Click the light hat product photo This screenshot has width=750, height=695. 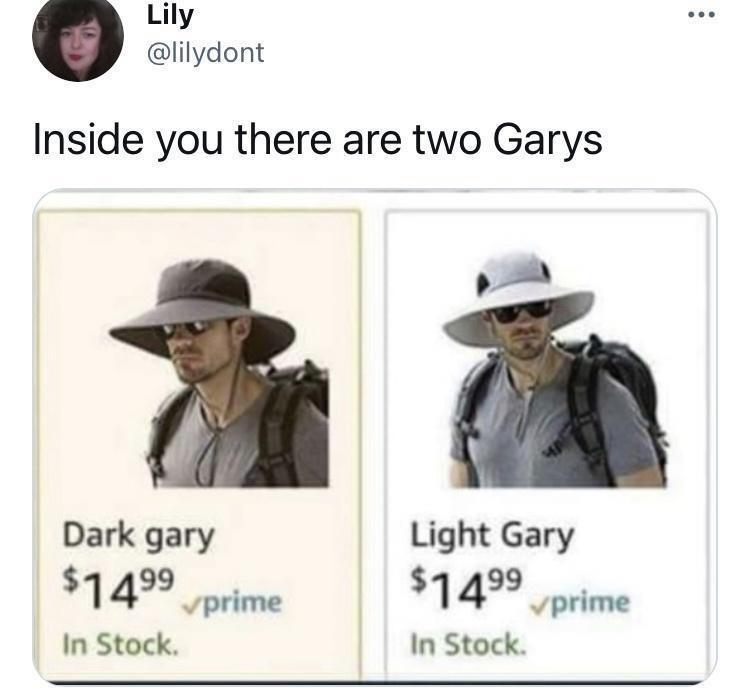[x=555, y=368]
